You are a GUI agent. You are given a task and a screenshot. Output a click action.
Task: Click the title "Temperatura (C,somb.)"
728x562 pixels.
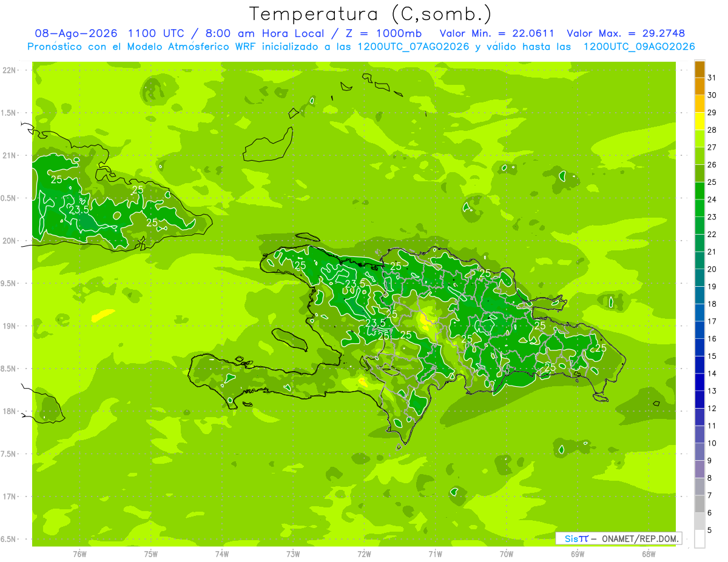click(371, 14)
